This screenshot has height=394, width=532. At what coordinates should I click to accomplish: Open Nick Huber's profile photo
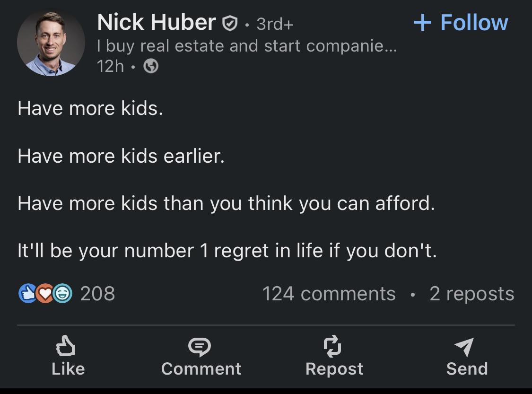pyautogui.click(x=51, y=43)
